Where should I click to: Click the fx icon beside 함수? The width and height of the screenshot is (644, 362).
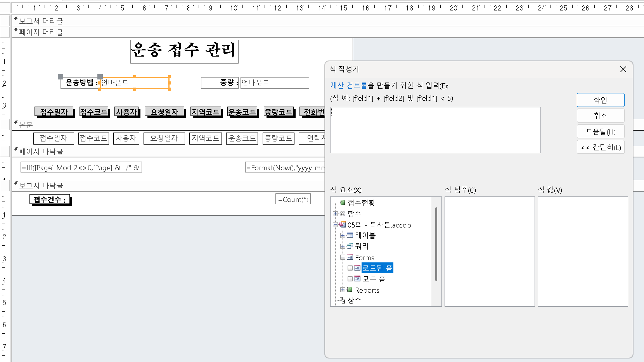pos(343,214)
